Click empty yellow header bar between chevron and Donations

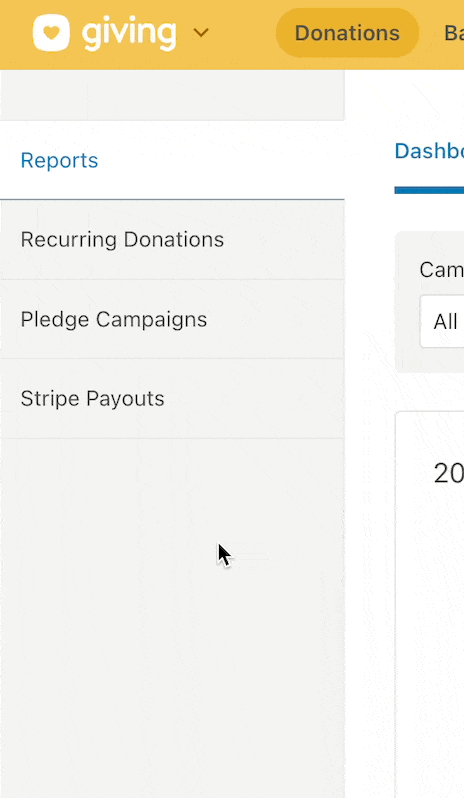click(243, 33)
